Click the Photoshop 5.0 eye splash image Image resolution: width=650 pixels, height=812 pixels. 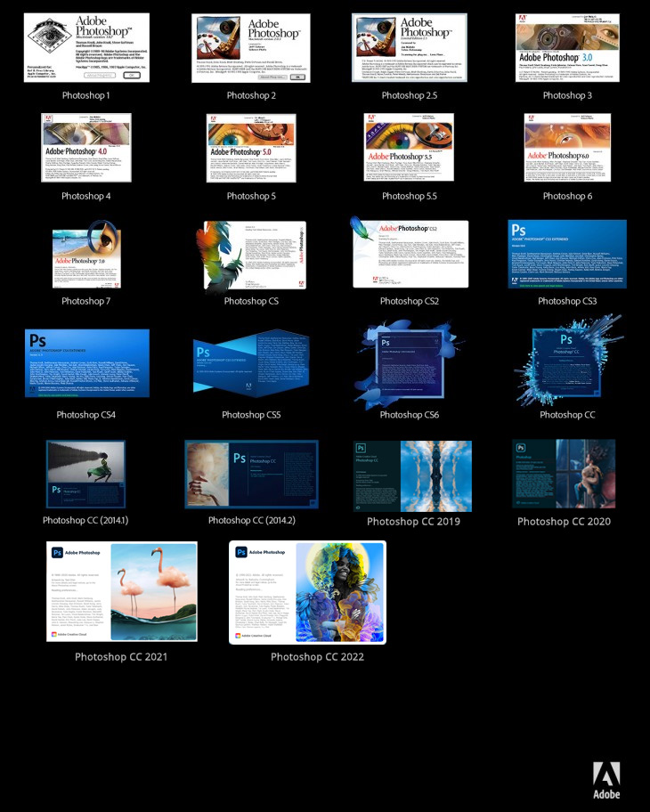[251, 148]
